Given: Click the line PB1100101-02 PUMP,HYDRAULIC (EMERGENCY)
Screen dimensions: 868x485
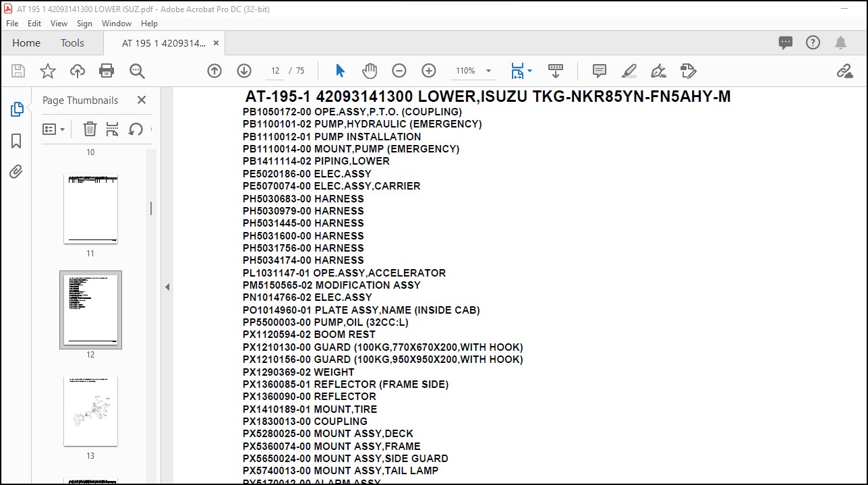Looking at the screenshot, I should pos(362,124).
